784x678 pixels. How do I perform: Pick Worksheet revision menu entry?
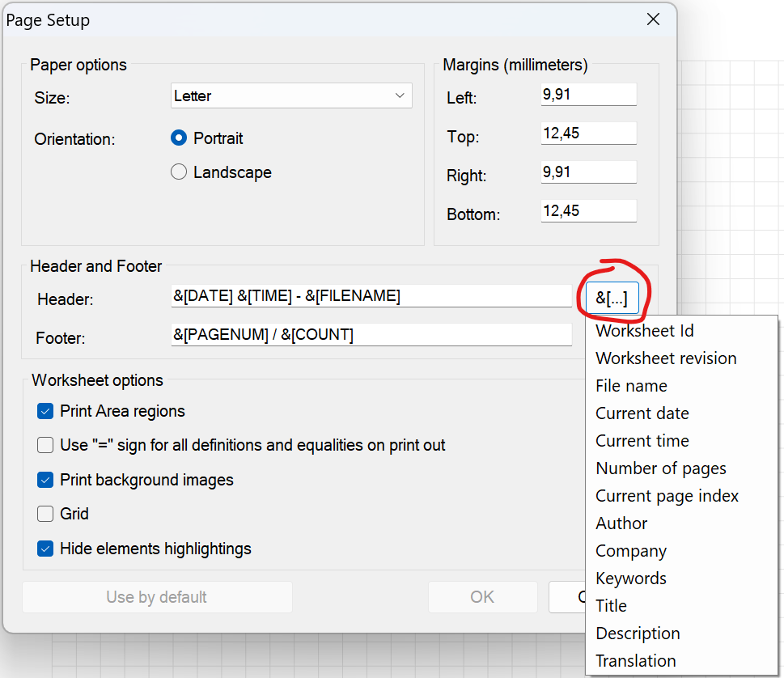pos(666,358)
